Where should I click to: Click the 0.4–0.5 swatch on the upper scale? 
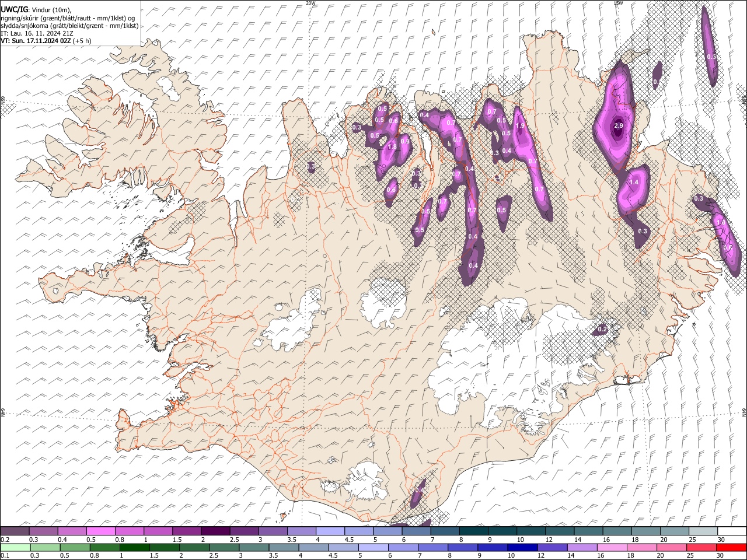(72, 531)
